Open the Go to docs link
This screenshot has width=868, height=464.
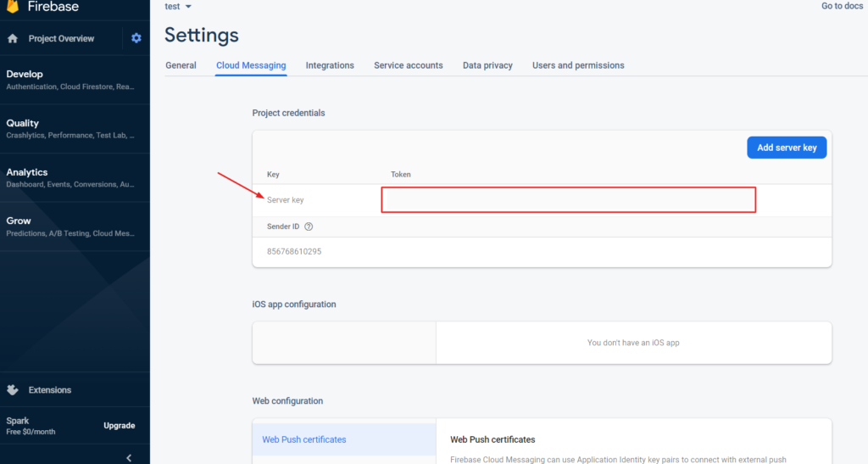click(842, 6)
